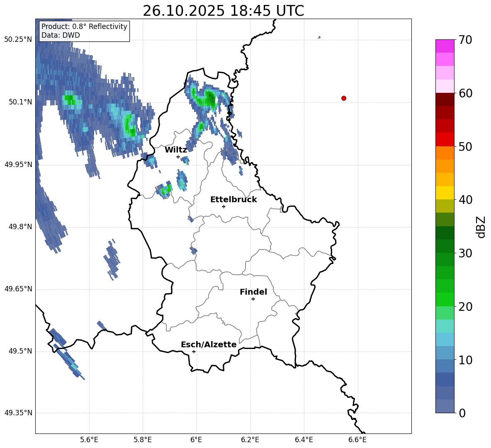
Task: Click the 49.8°N latitude label
Action: coord(21,227)
